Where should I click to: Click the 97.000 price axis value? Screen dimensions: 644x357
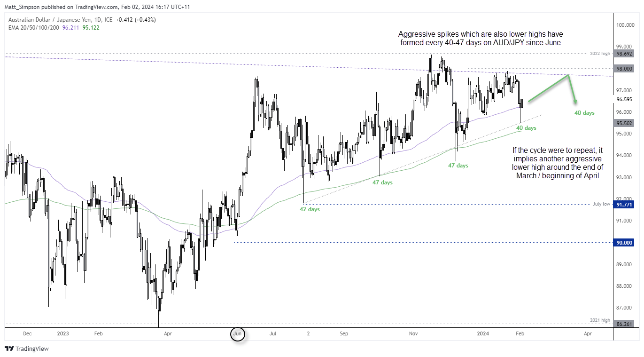coord(625,90)
